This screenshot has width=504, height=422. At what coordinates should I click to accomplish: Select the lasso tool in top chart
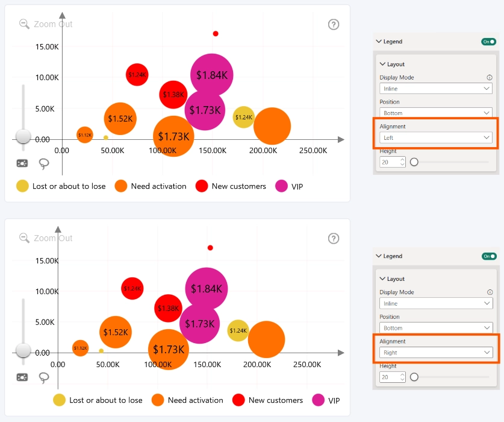pyautogui.click(x=44, y=164)
